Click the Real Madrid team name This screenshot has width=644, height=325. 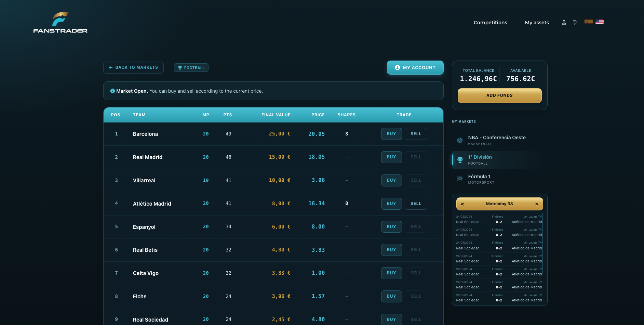tap(148, 157)
